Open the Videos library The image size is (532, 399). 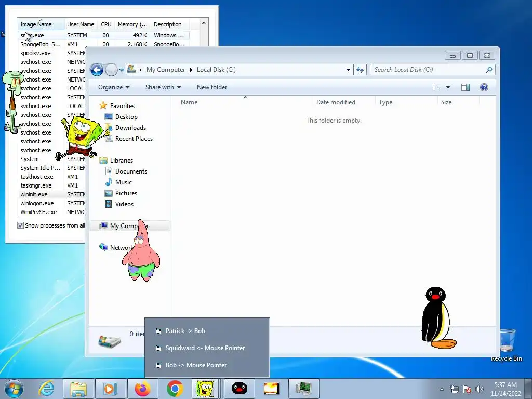point(119,204)
